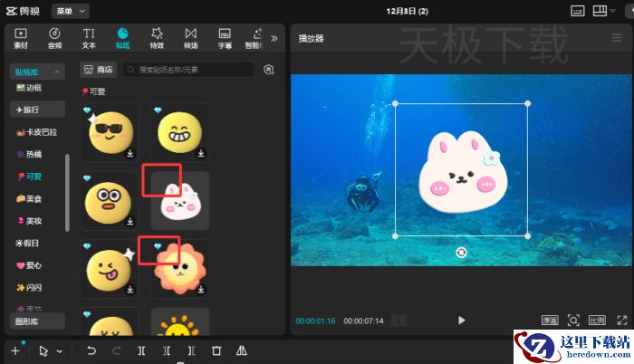Open the 菜单 dropdown menu
This screenshot has height=364, width=634.
[x=71, y=11]
